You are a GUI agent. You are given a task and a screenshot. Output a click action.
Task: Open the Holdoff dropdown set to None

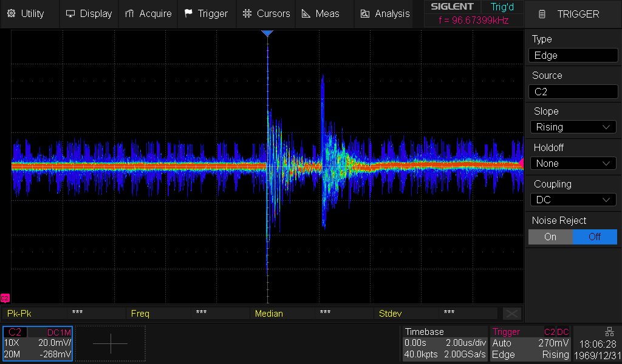point(573,163)
